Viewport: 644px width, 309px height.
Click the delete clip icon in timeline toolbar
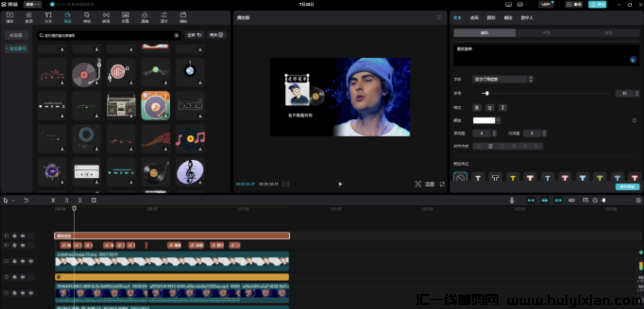point(93,200)
